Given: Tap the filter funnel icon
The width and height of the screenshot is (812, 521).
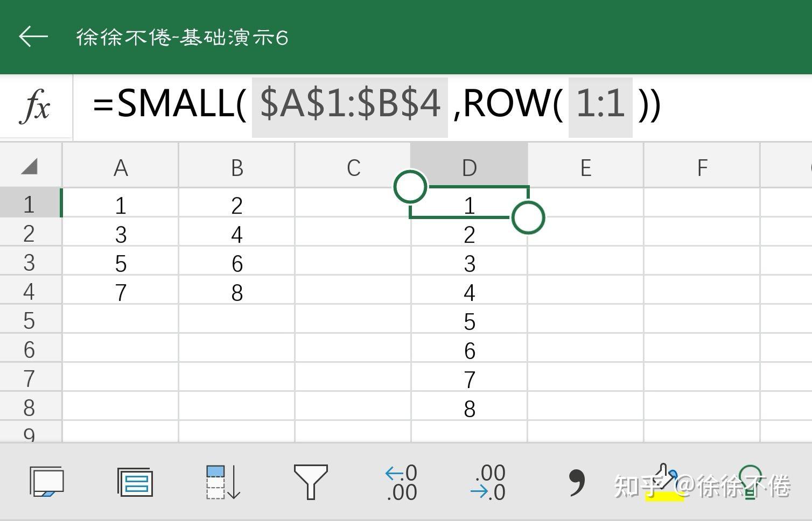Looking at the screenshot, I should 311,482.
